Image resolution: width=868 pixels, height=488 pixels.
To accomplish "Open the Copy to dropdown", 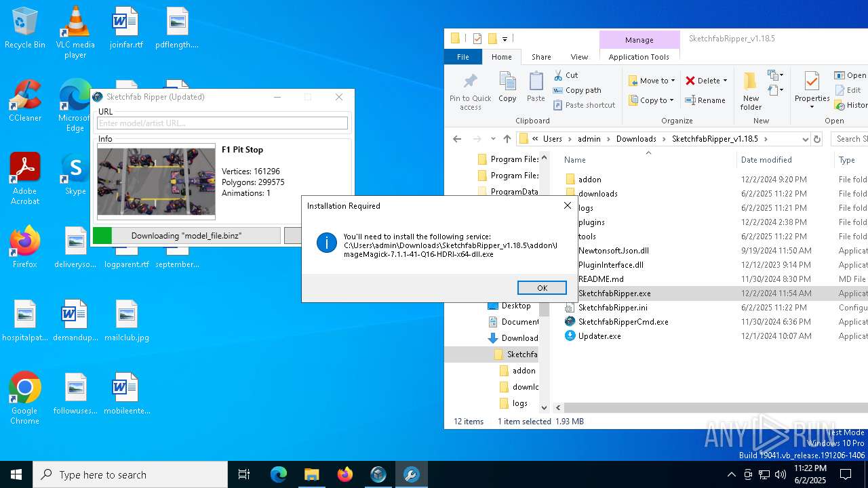I will [652, 100].
